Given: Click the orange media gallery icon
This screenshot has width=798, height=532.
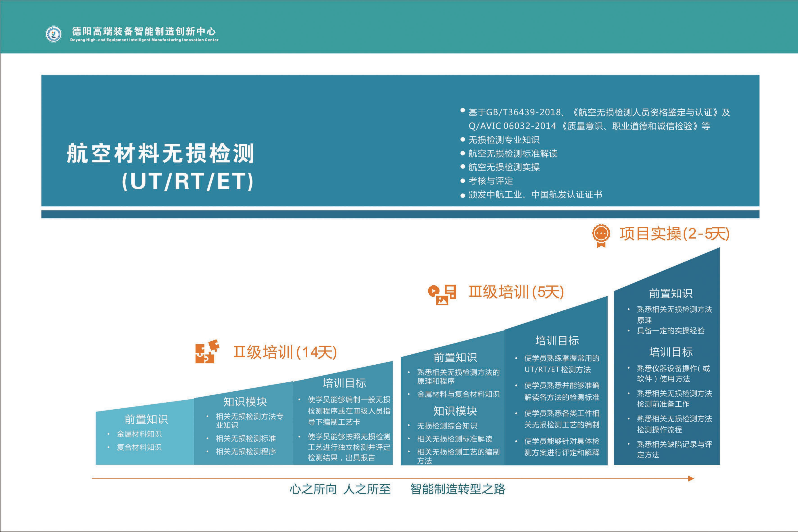Looking at the screenshot, I should coord(442,295).
